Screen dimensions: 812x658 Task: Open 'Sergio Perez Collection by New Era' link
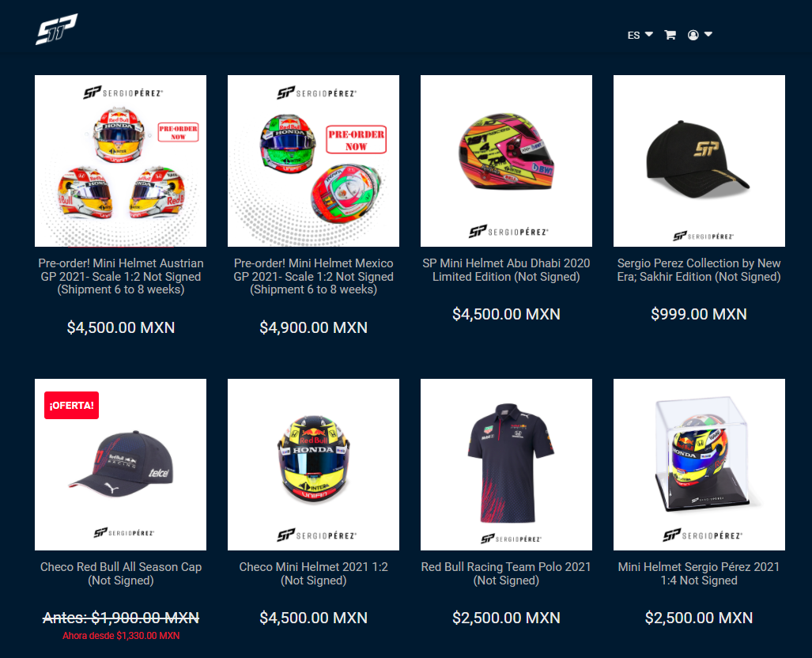point(699,270)
